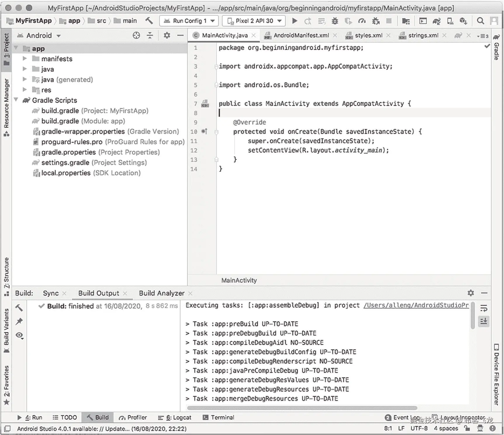This screenshot has height=435, width=504.
Task: Collapse the Gradle Scripts node
Action: click(16, 100)
